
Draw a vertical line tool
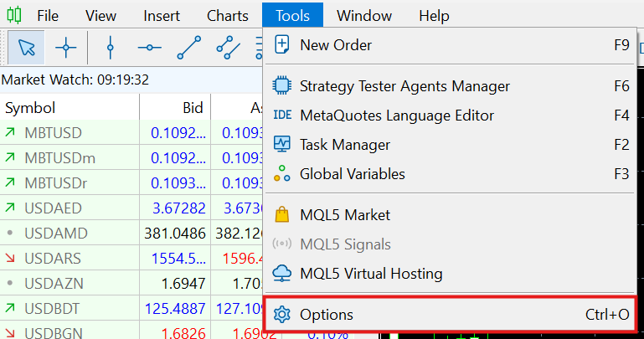110,48
